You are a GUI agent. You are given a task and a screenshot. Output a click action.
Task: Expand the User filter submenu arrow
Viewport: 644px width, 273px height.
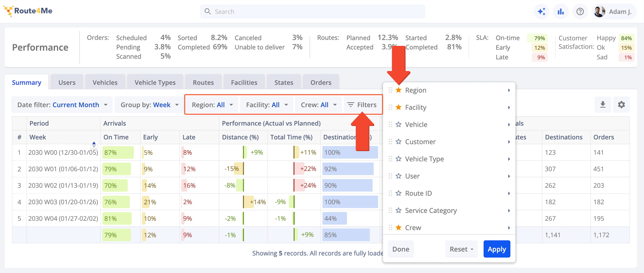pyautogui.click(x=509, y=176)
